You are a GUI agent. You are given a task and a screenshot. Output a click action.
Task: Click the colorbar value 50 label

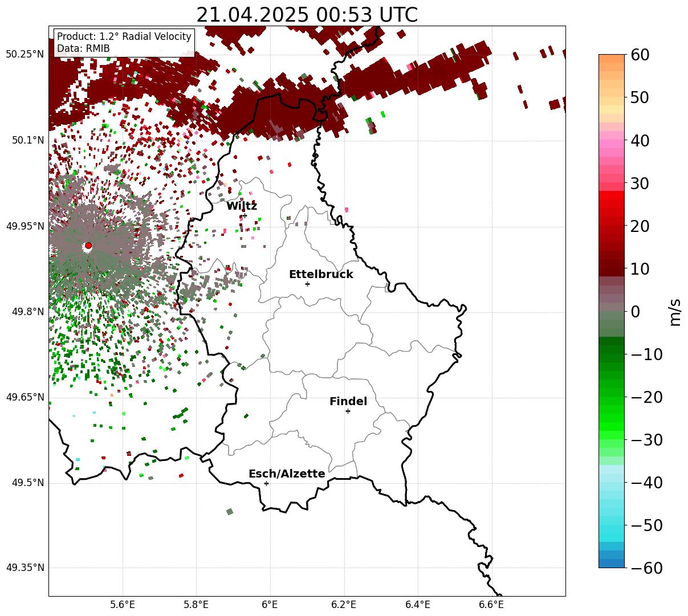641,97
